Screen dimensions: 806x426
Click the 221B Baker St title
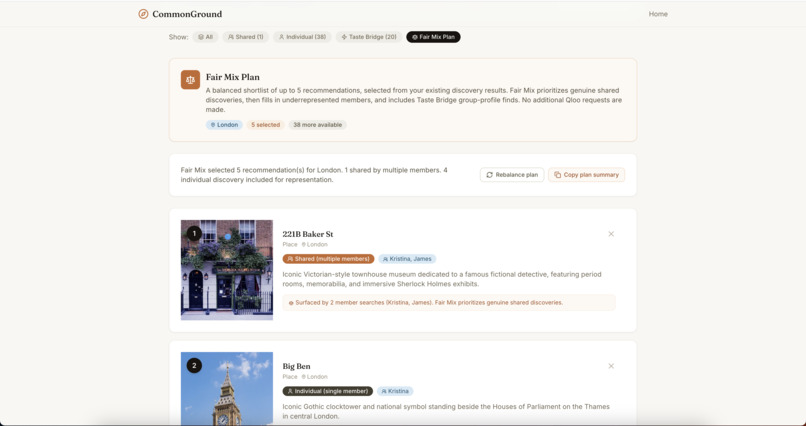click(x=308, y=234)
